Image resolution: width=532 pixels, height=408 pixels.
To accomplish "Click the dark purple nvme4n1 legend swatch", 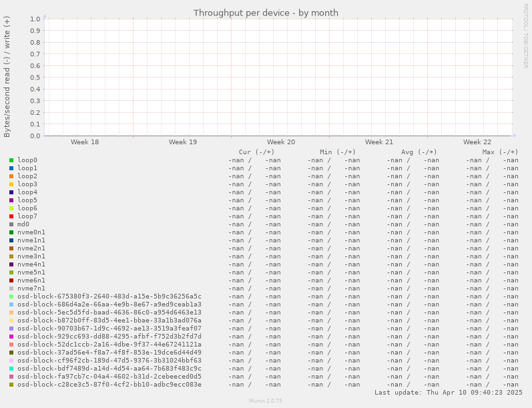I will click(x=11, y=264).
